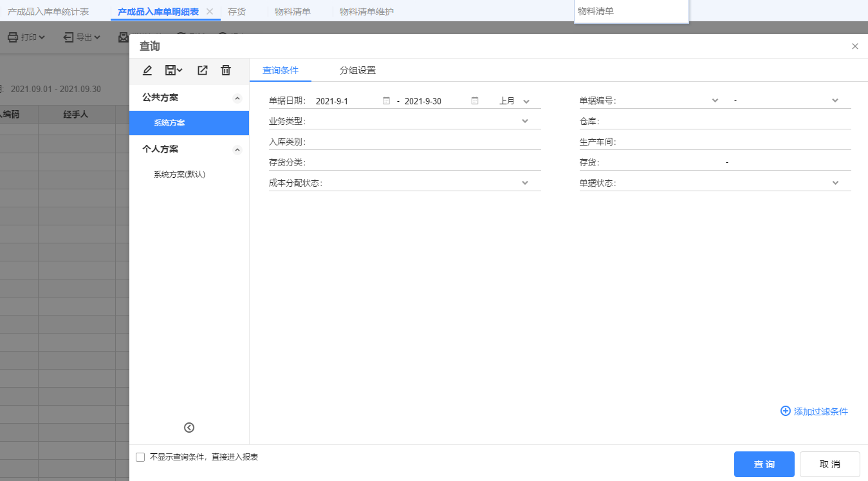Click the 存货分类 input field

pos(423,162)
